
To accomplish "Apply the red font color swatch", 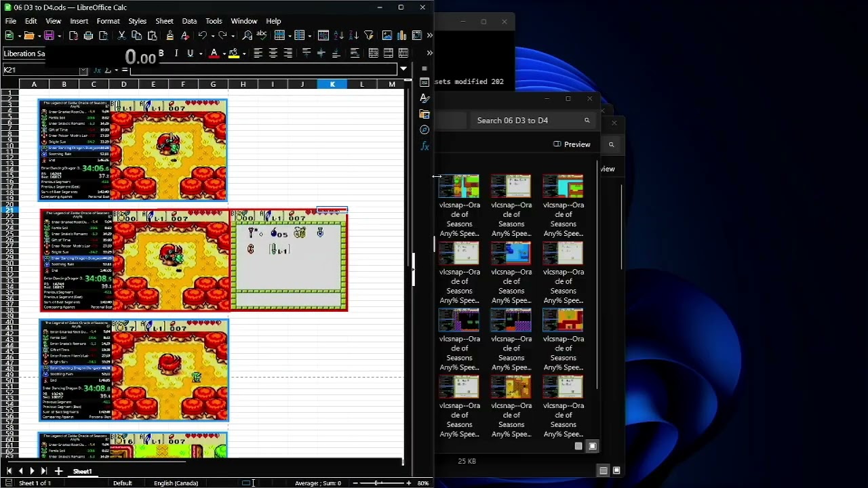I will tap(214, 53).
